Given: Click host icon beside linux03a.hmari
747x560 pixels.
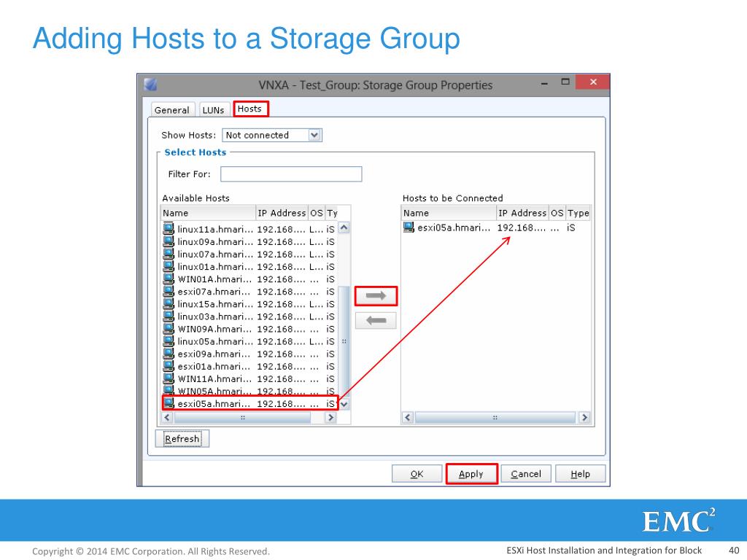Looking at the screenshot, I should 169,316.
